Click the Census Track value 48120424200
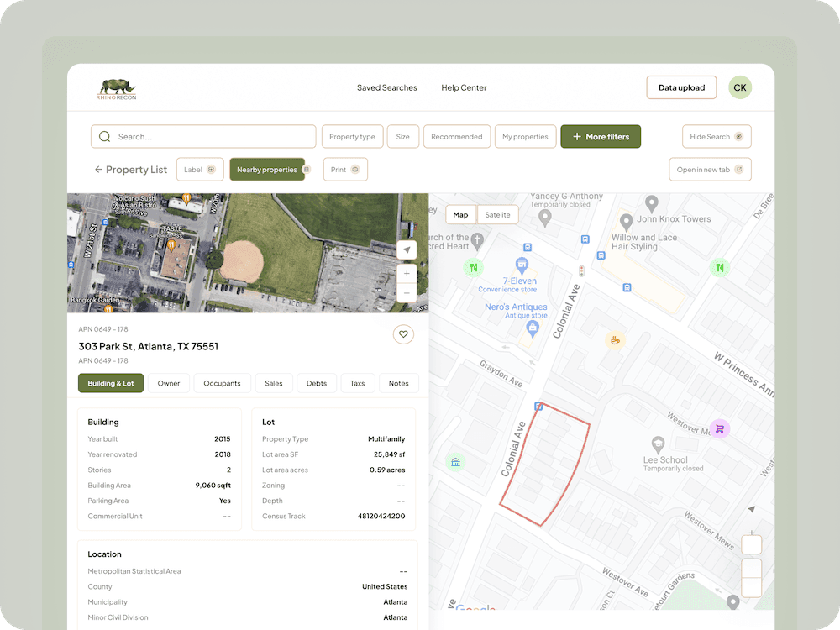The image size is (840, 630). coord(381,516)
